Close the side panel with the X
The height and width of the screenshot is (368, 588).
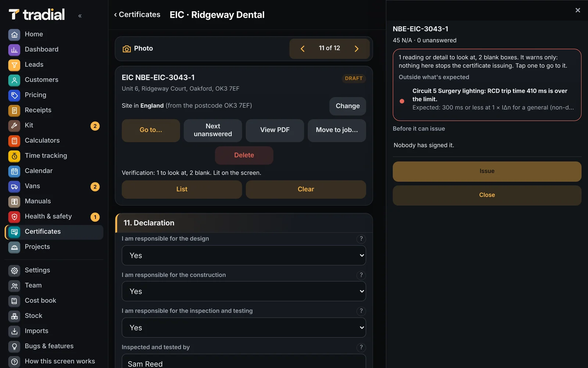(x=578, y=10)
